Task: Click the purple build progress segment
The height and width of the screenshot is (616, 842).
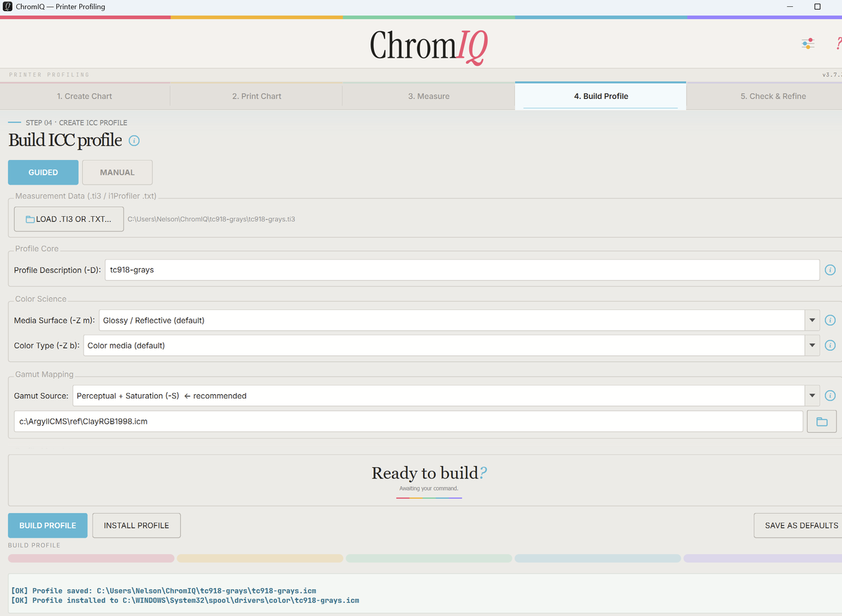Action: tap(763, 558)
